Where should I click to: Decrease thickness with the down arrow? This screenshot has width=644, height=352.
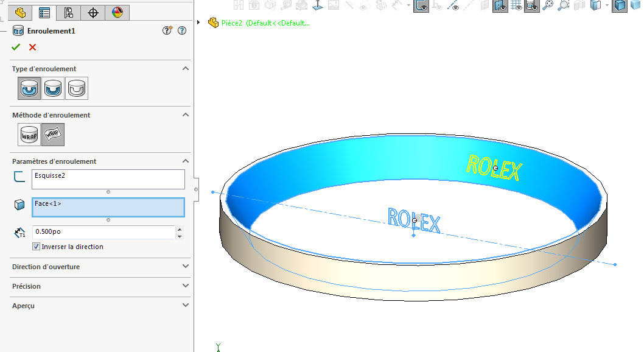pyautogui.click(x=180, y=236)
